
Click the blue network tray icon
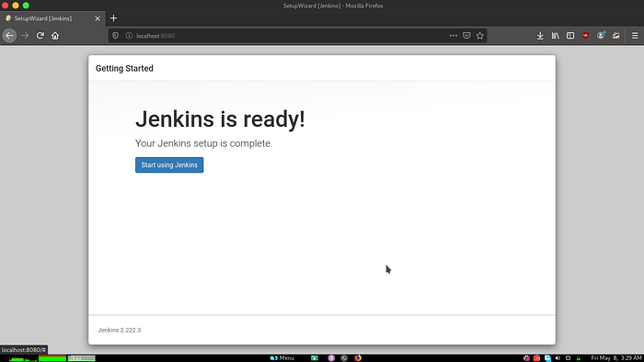547,358
